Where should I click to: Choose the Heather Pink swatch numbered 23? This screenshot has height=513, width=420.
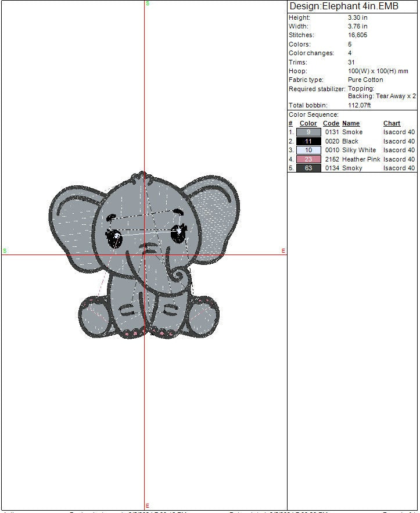(308, 159)
